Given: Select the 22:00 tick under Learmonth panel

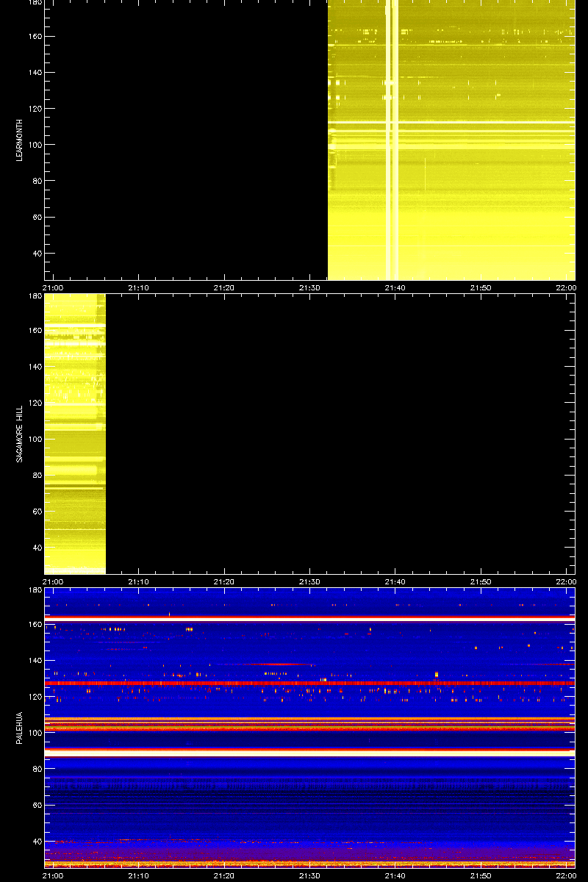Looking at the screenshot, I should coord(566,287).
